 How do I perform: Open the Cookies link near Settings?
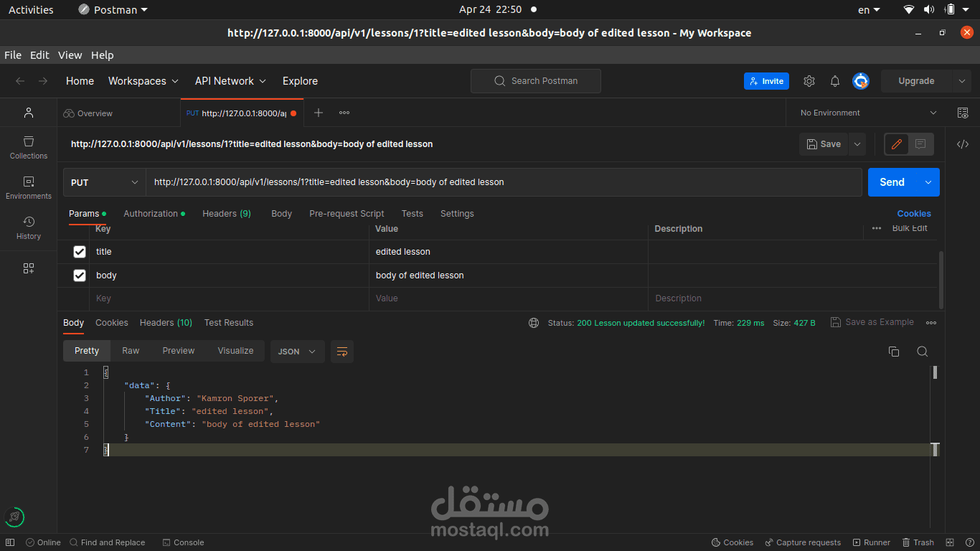[x=914, y=214]
